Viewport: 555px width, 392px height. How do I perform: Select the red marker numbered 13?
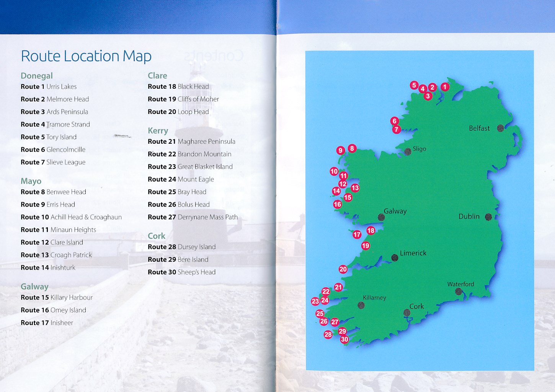tap(355, 188)
